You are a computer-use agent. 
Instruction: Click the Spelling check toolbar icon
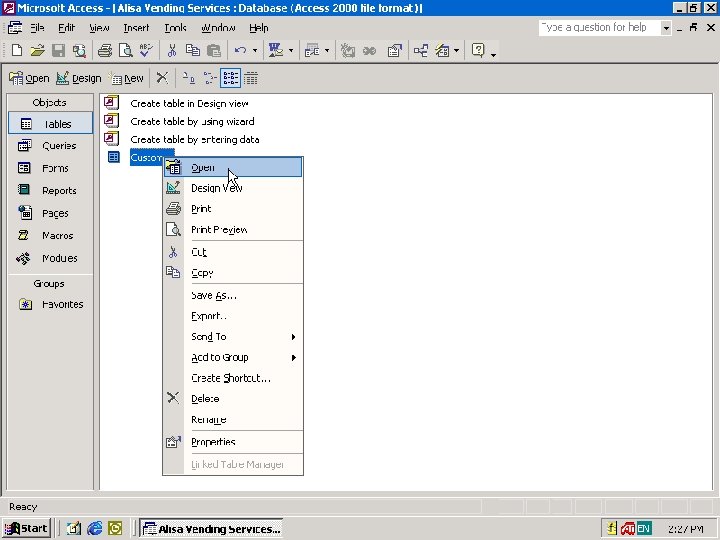[x=146, y=51]
